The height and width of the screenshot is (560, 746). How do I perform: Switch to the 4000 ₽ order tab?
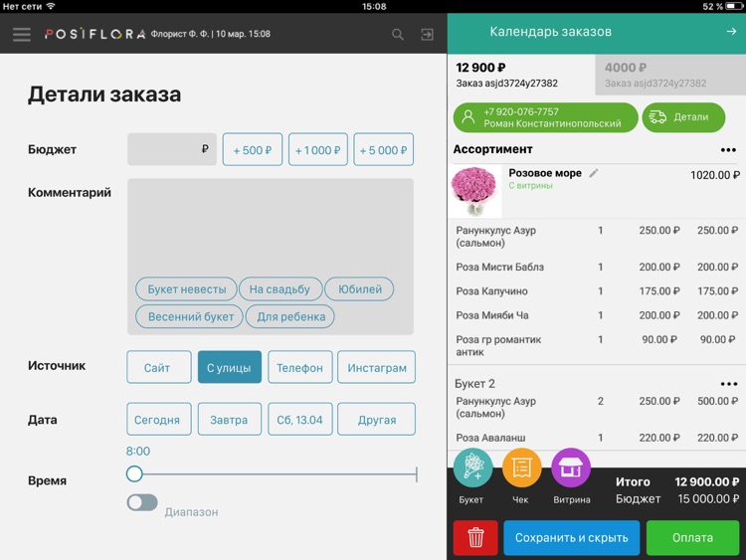(x=670, y=75)
